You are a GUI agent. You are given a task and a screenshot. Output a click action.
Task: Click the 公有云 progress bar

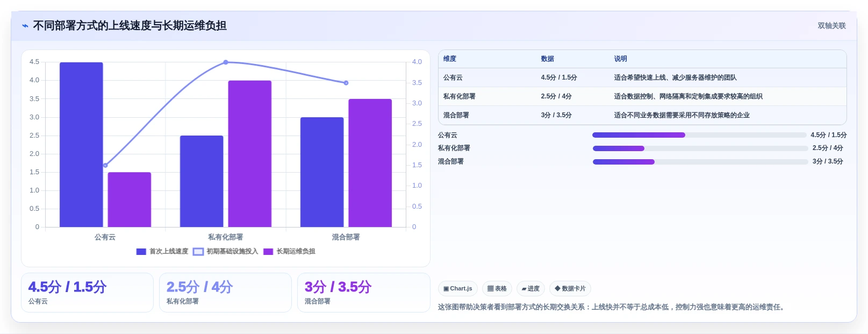point(699,135)
